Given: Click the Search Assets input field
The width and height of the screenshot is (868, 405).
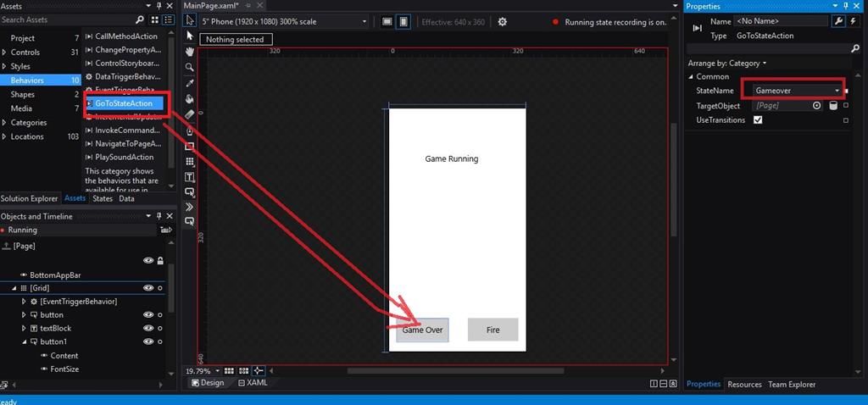Looking at the screenshot, I should pyautogui.click(x=66, y=20).
